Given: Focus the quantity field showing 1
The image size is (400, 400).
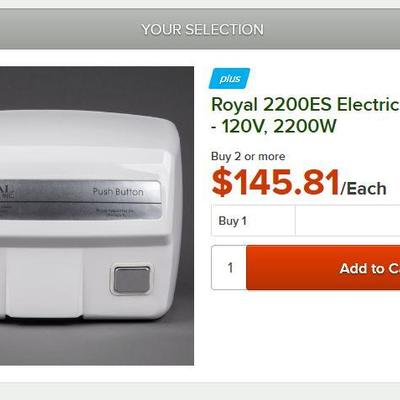Looking at the screenshot, I should click(229, 268).
